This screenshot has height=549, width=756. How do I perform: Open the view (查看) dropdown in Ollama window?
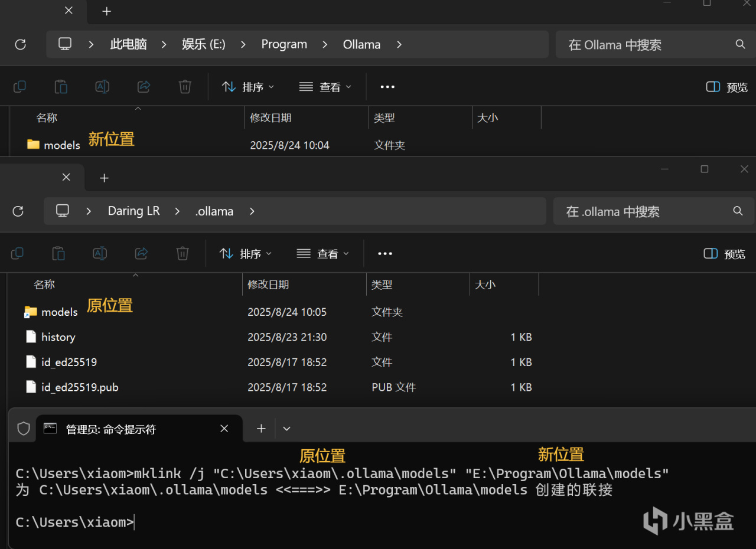325,87
